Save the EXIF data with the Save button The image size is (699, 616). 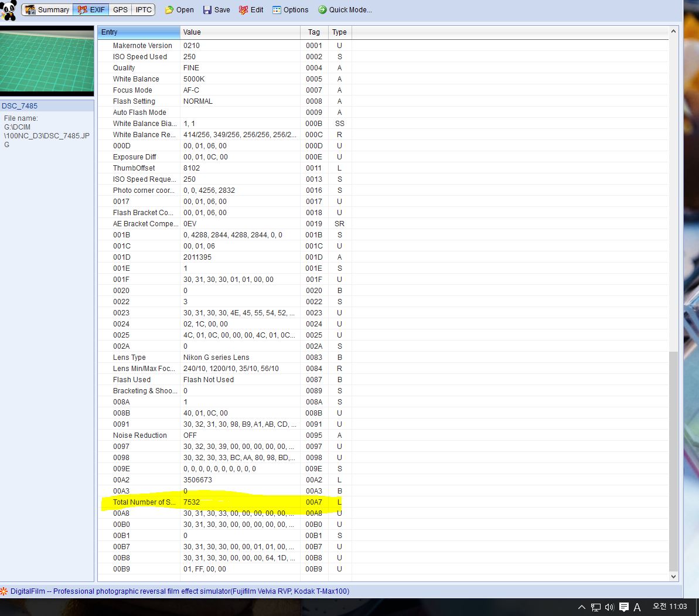(x=216, y=10)
